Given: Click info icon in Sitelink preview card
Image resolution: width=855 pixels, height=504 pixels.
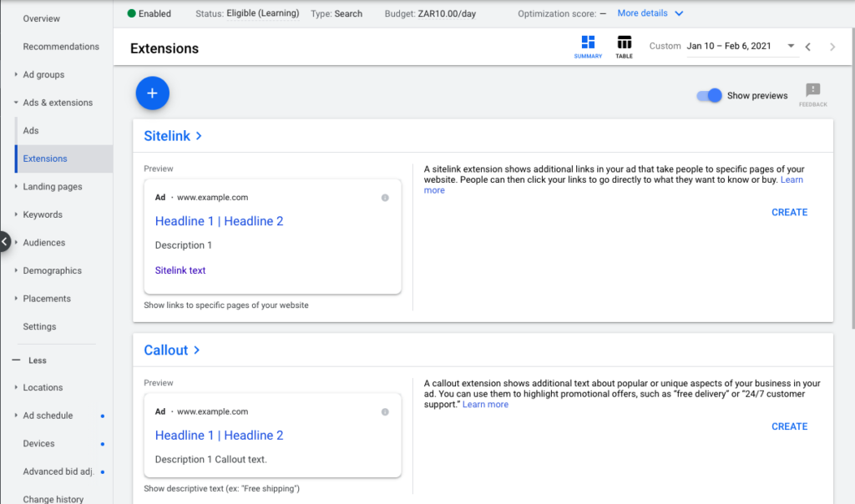Looking at the screenshot, I should 385,198.
